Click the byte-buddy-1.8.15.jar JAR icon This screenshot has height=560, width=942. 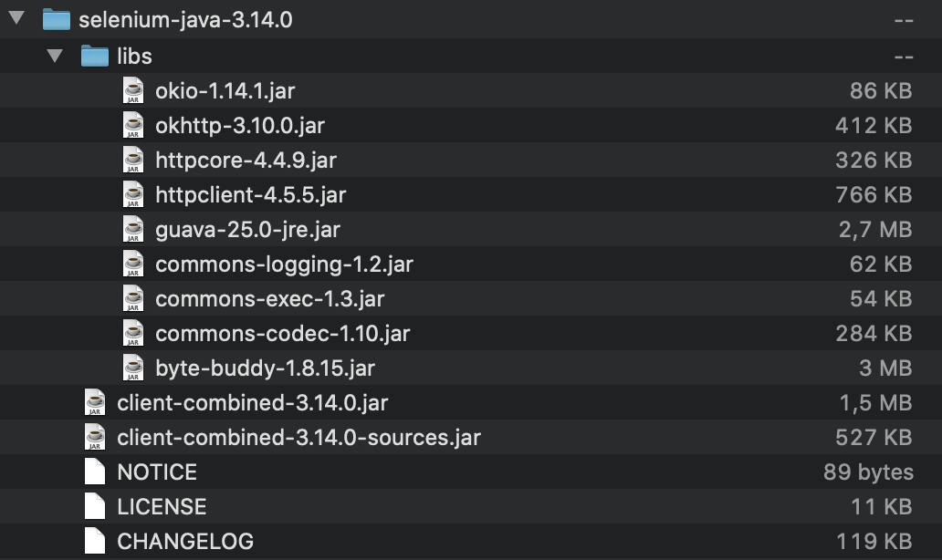click(134, 368)
